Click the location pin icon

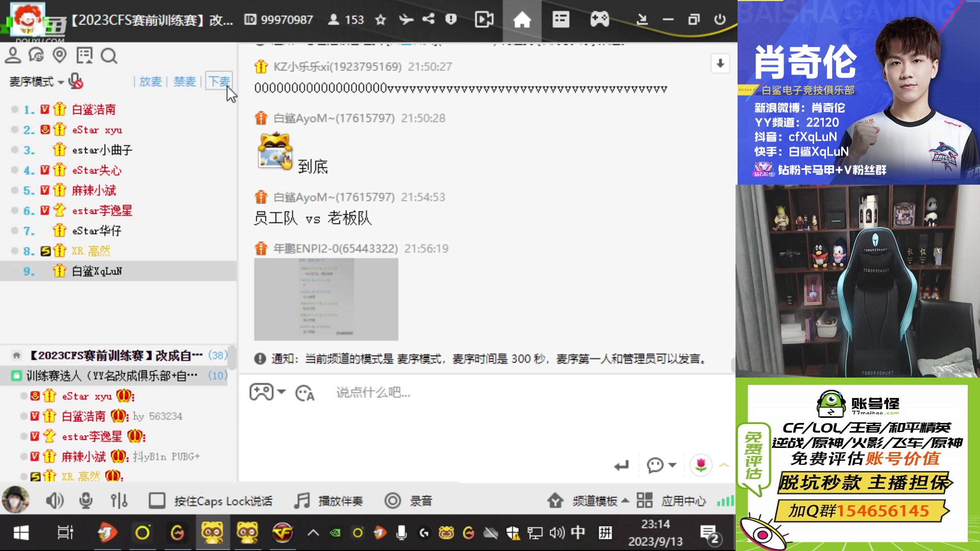(60, 55)
